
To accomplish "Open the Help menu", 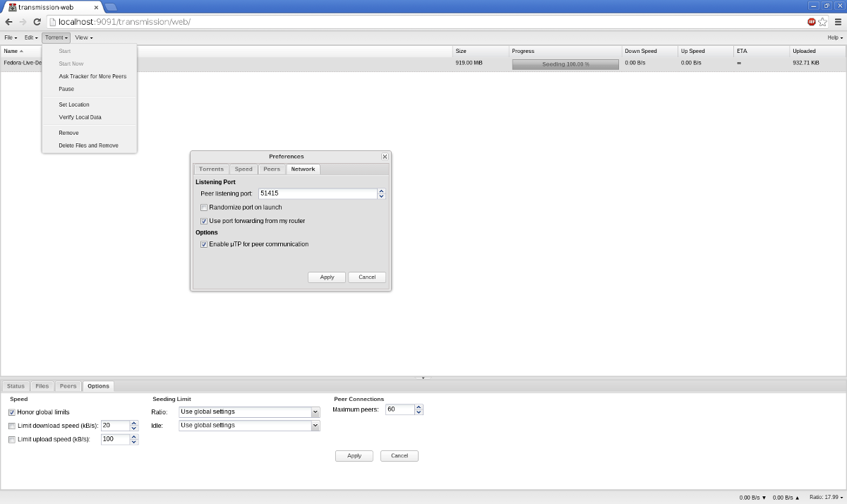I will pos(835,37).
